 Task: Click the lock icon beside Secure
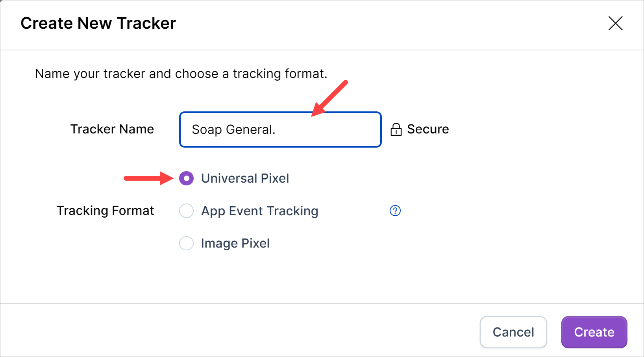[x=396, y=129]
